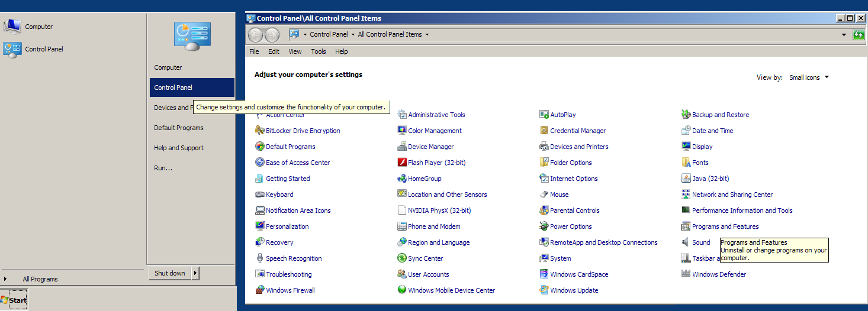
Task: Click the Sound speaker icon
Action: (686, 242)
